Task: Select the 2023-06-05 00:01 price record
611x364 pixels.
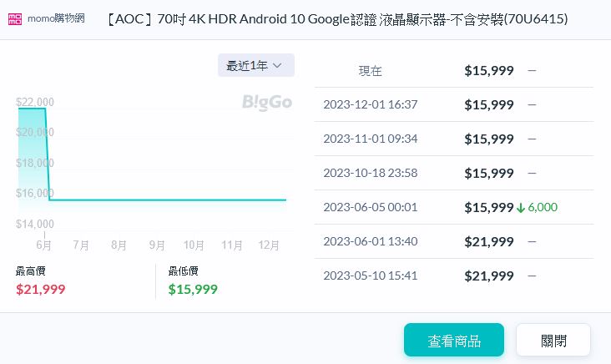Action: (453, 207)
